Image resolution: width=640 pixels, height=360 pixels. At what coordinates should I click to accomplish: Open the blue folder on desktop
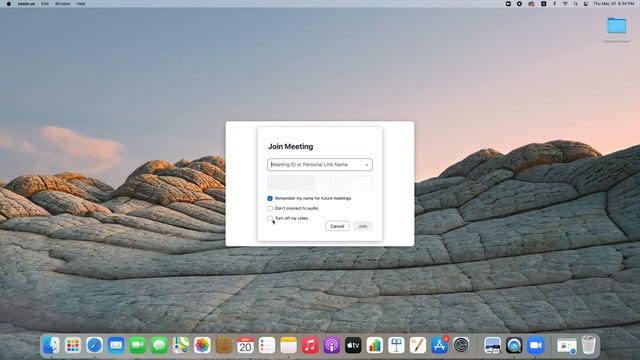coord(617,25)
